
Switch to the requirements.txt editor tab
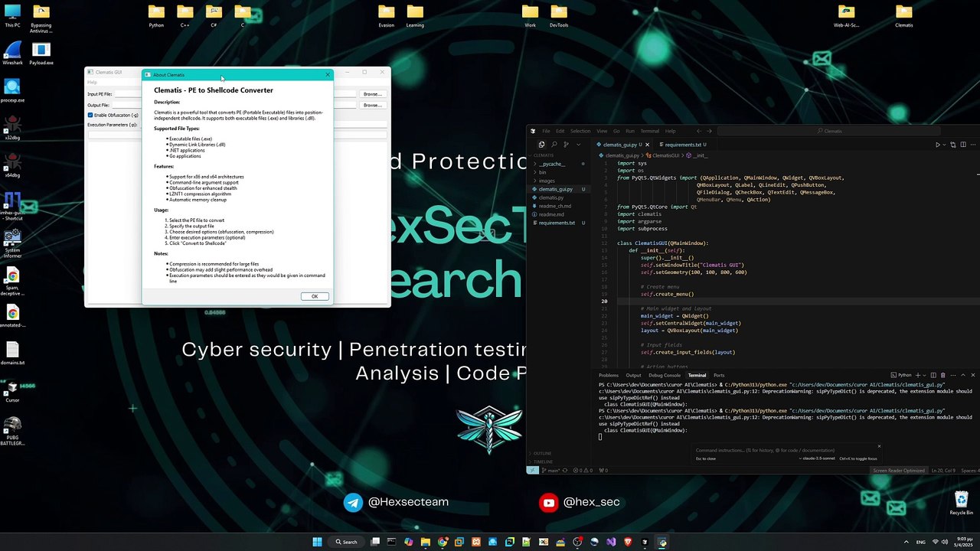coord(683,145)
